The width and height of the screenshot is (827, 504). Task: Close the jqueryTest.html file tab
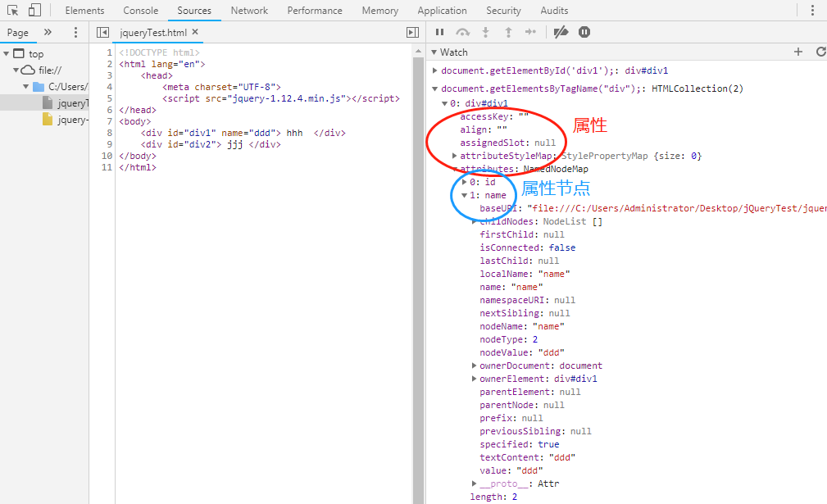[x=195, y=32]
